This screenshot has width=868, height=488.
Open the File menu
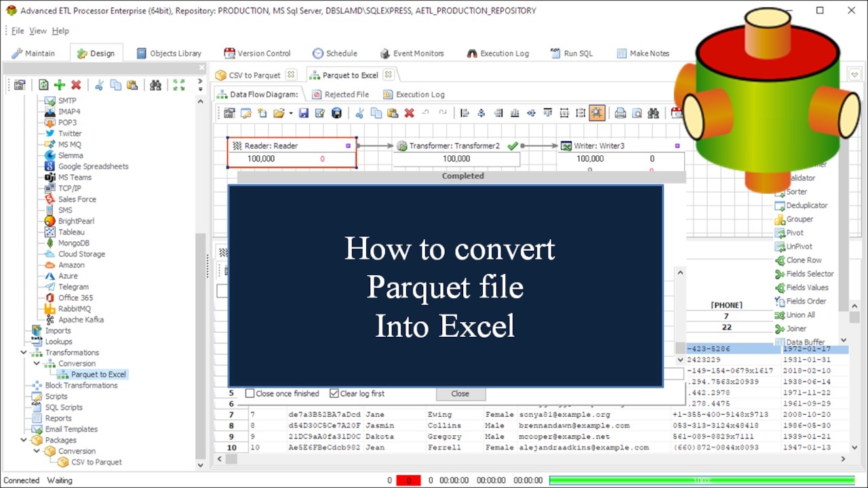coord(18,30)
